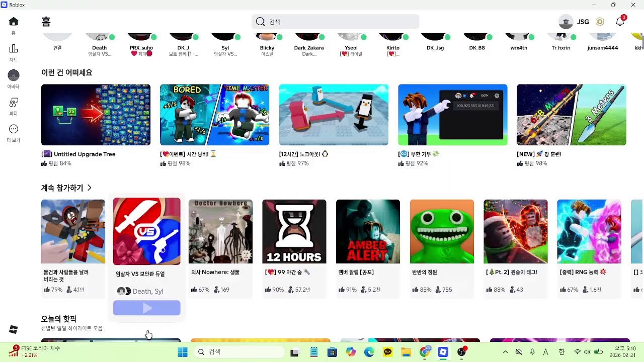Open the 물건과 사람들을 날려 버리는 것 game
The height and width of the screenshot is (362, 644).
tap(73, 231)
